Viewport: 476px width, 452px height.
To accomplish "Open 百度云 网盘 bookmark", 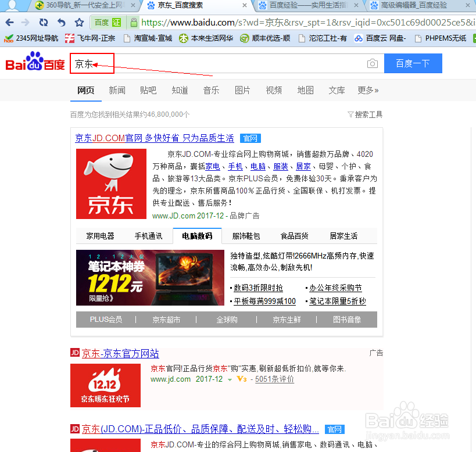I will point(380,38).
